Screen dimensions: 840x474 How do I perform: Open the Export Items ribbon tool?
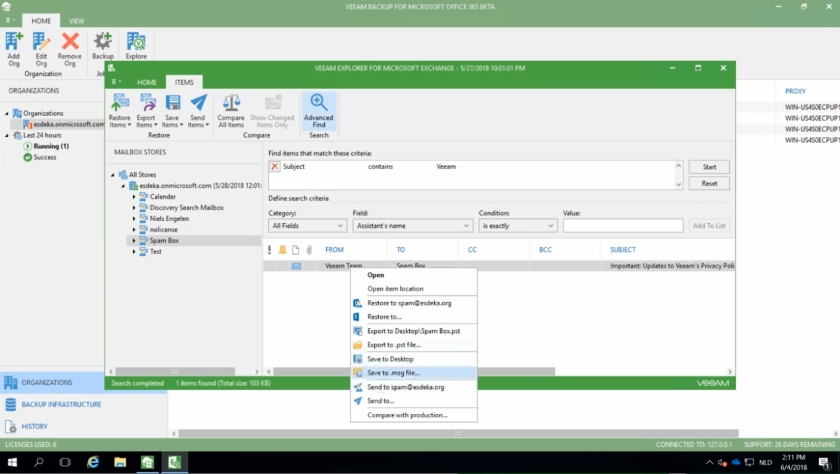coord(146,110)
